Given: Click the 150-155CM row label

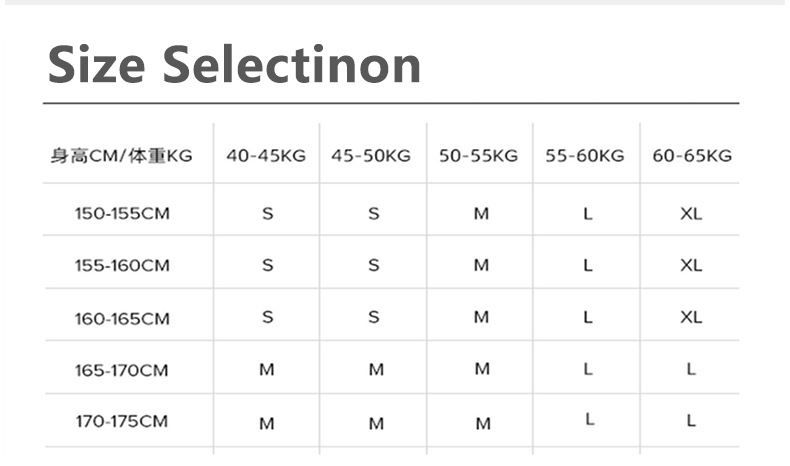Looking at the screenshot, I should (122, 213).
